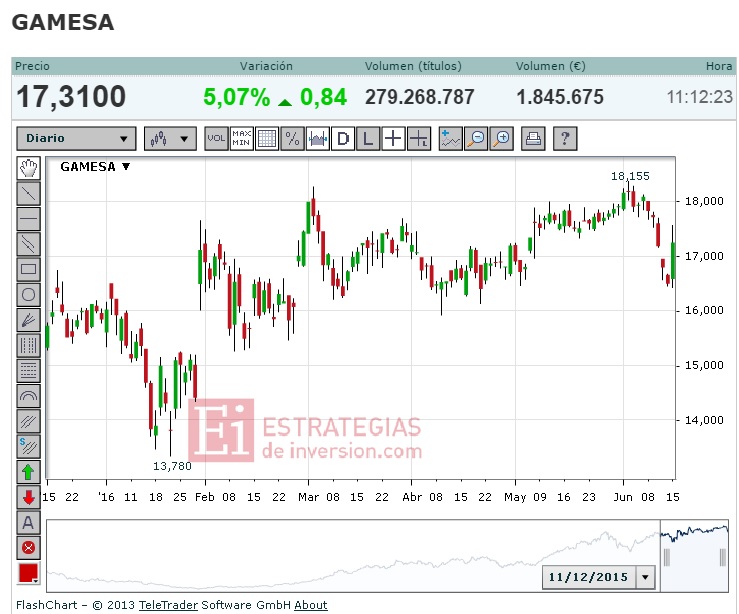Screen dimensions: 739x614
Task: Toggle the crosshair with legend button
Action: 419,139
